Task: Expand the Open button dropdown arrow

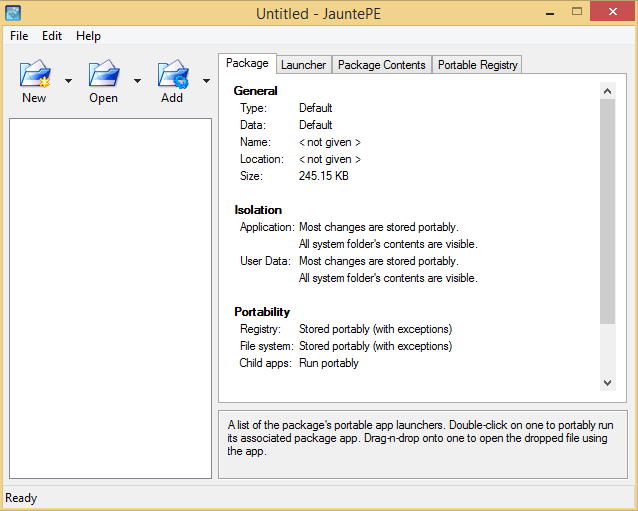Action: 138,81
